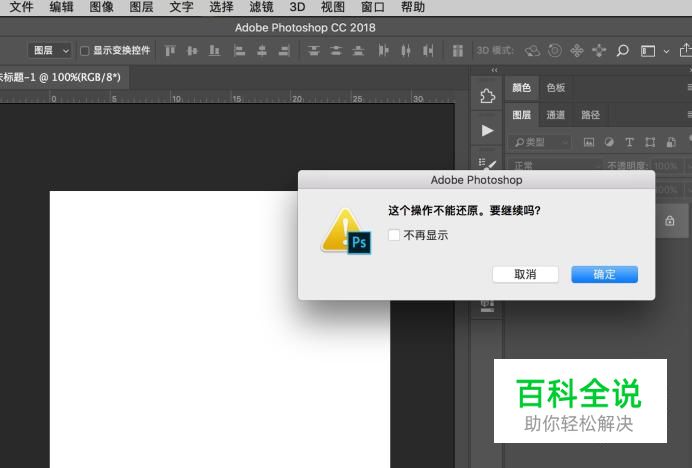Click align bottom edges icon

[x=214, y=51]
